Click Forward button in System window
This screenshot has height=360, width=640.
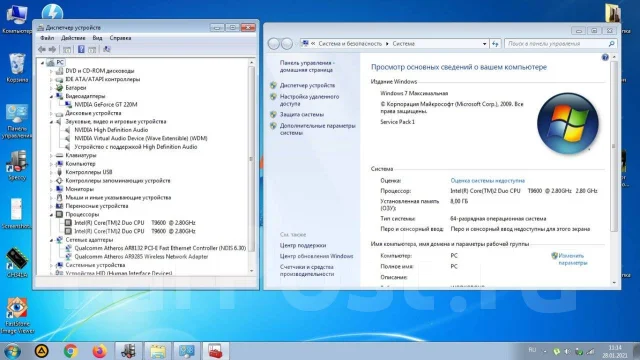click(287, 44)
